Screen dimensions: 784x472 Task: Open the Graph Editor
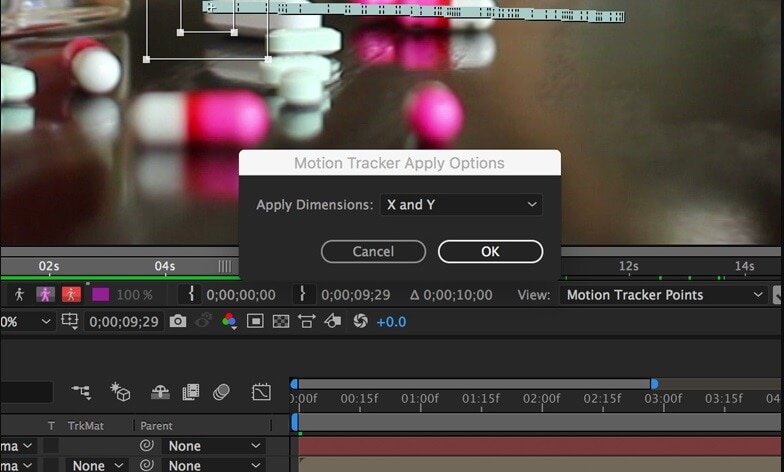pyautogui.click(x=261, y=392)
